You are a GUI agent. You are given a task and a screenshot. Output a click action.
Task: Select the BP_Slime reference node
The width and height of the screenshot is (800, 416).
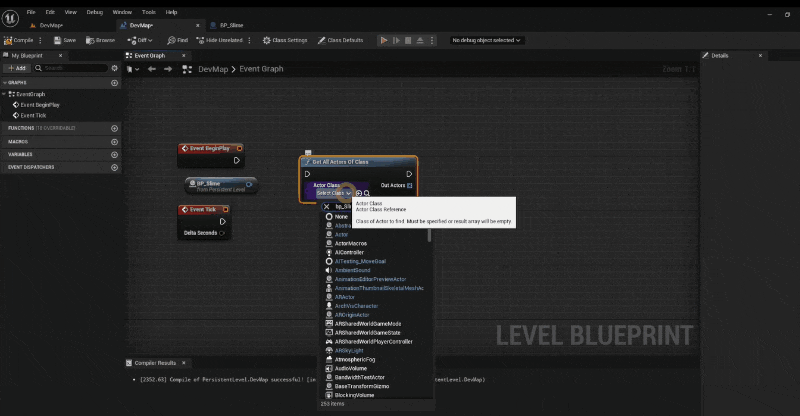point(221,186)
